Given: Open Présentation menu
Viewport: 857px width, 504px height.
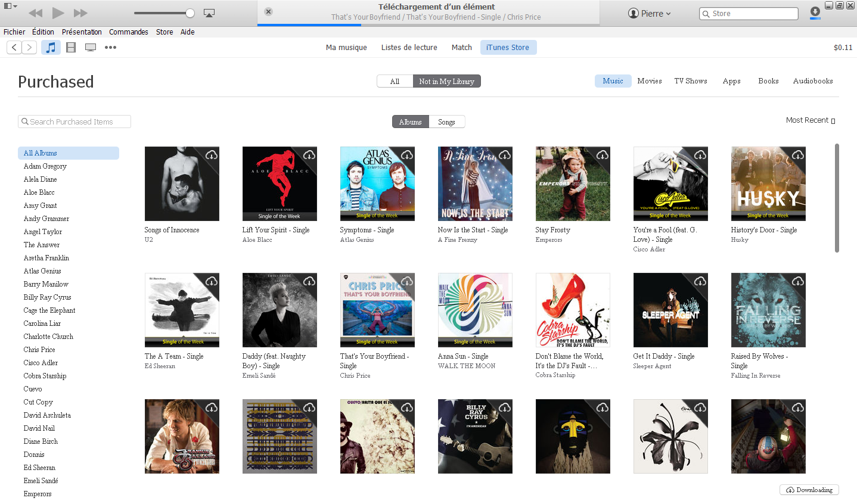Looking at the screenshot, I should click(x=82, y=32).
